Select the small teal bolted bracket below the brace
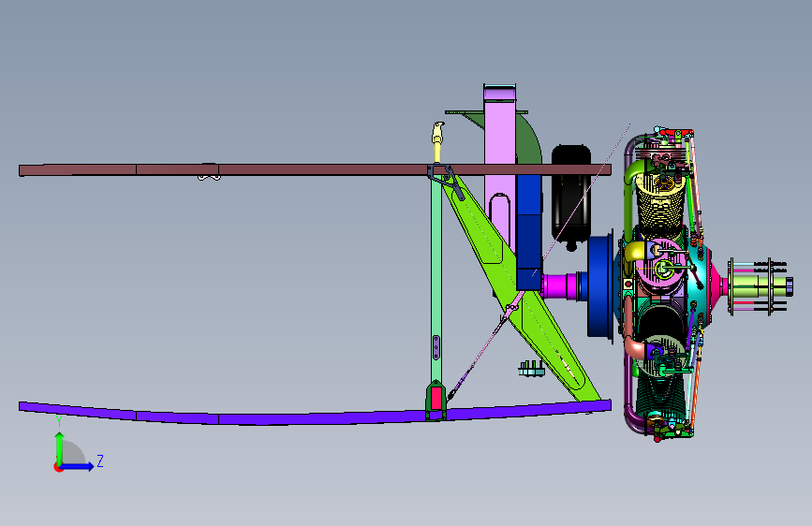 click(x=532, y=368)
